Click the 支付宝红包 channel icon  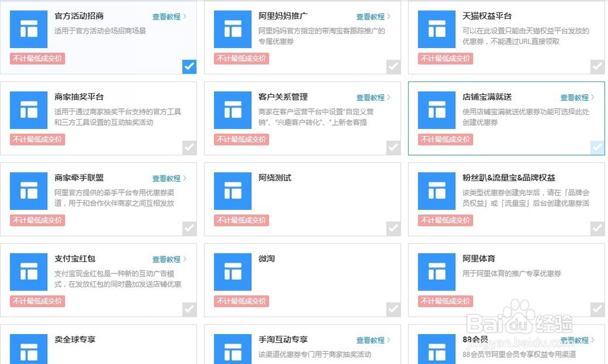coord(29,272)
